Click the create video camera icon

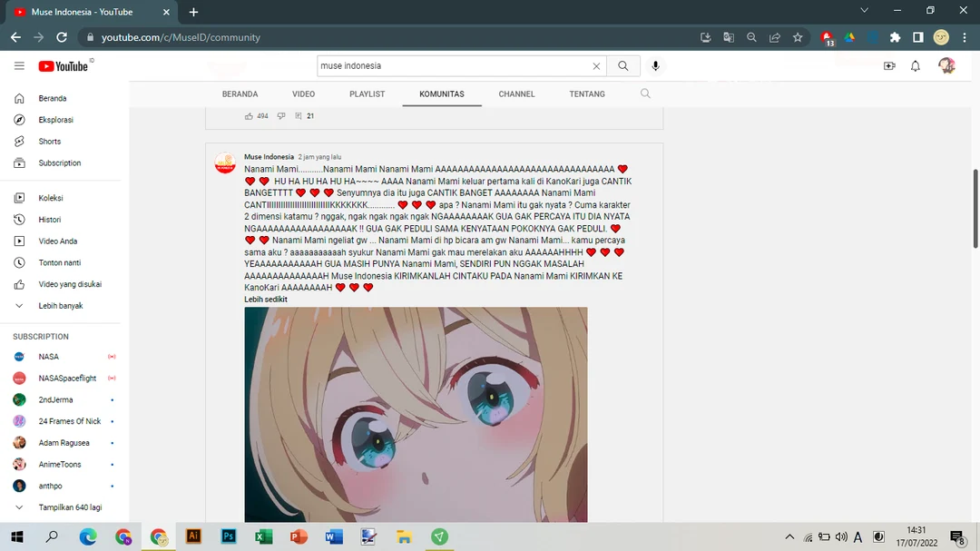889,66
